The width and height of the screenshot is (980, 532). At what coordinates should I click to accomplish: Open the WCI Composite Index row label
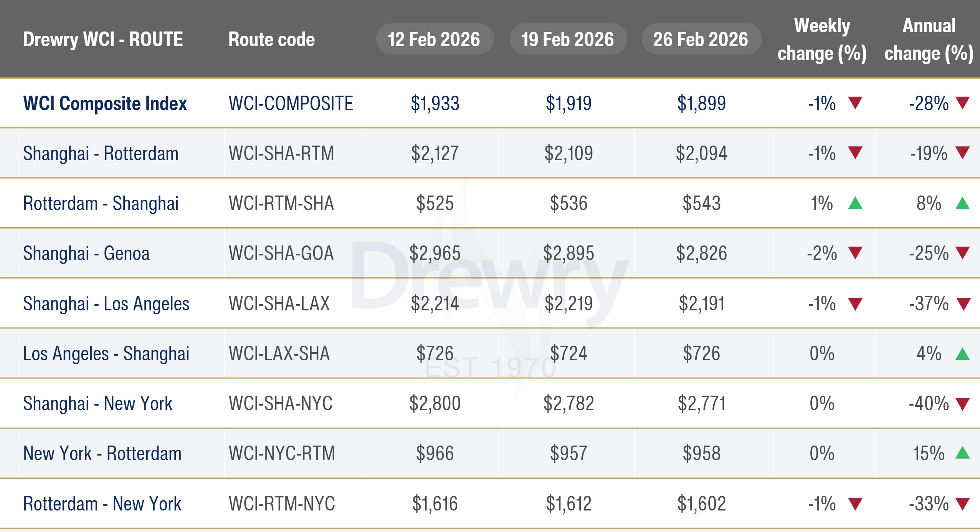pos(105,103)
